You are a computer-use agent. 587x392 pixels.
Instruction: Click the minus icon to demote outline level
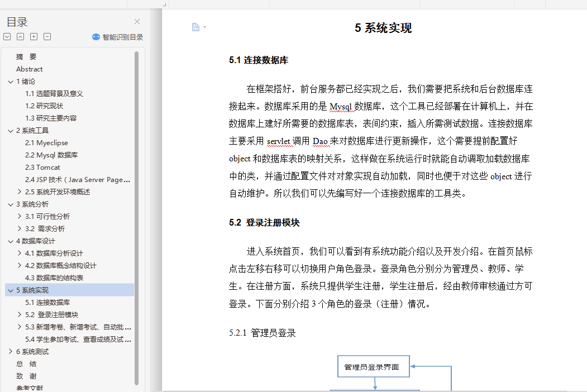point(47,37)
